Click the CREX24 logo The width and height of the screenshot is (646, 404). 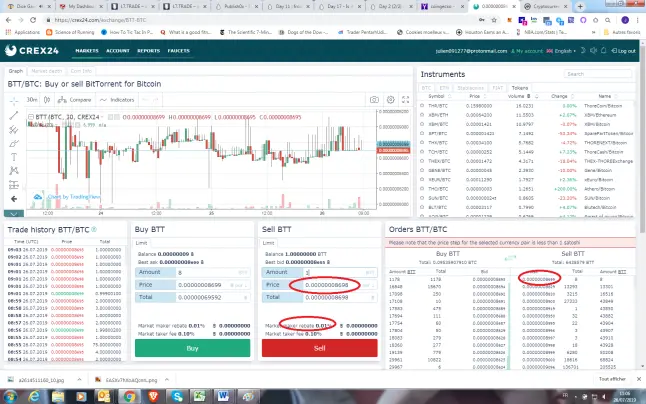tap(32, 51)
